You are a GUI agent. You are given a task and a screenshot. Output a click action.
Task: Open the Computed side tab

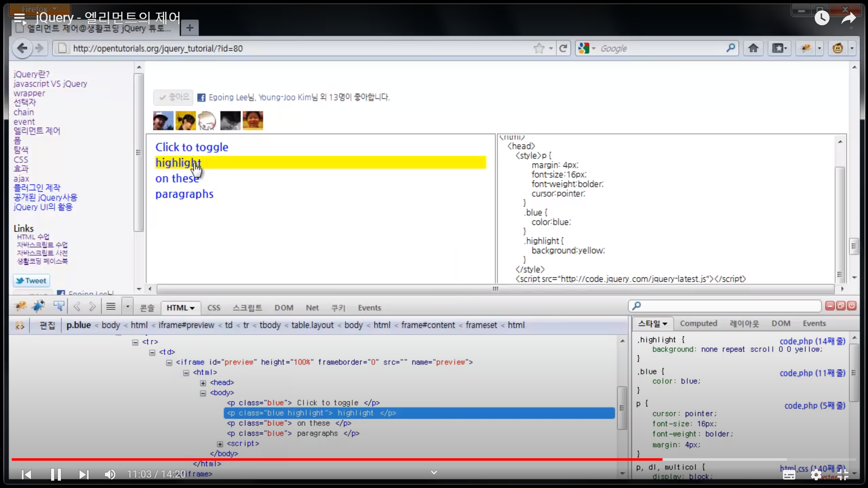pyautogui.click(x=698, y=324)
